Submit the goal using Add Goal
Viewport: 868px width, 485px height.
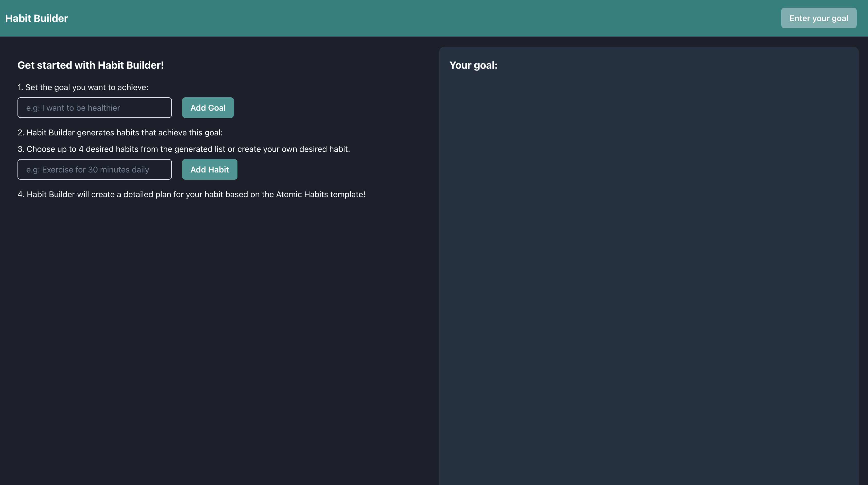[x=208, y=108]
